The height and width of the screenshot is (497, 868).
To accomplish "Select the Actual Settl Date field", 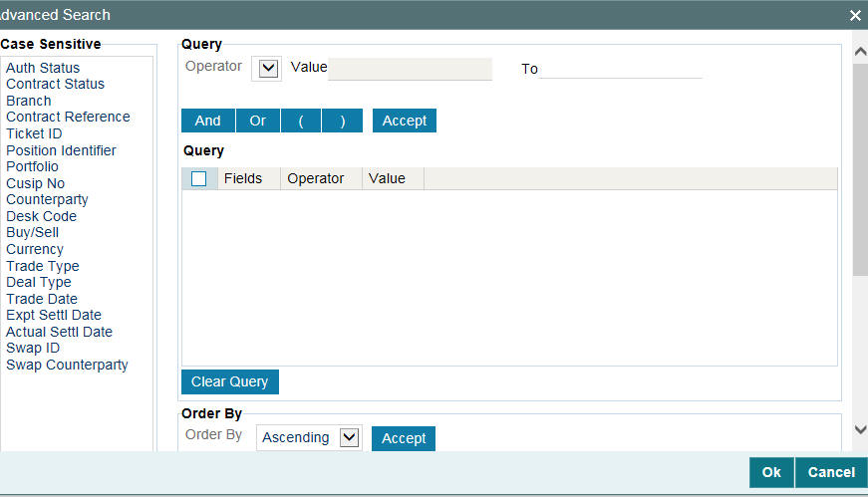I will [x=59, y=332].
